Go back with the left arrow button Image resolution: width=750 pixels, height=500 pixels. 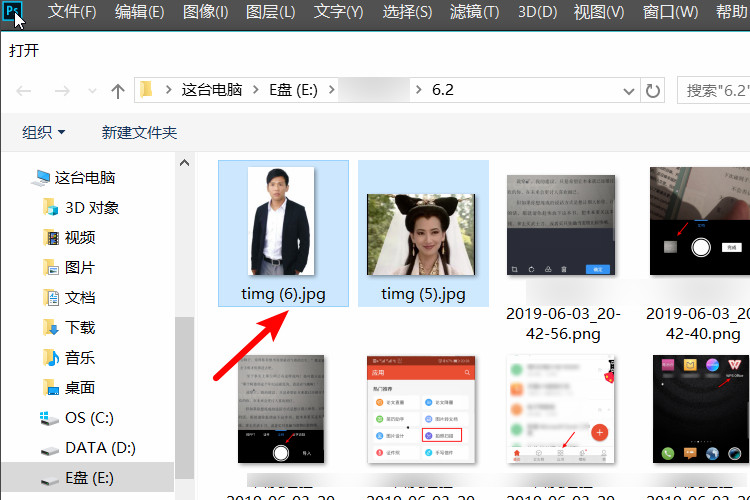24,90
